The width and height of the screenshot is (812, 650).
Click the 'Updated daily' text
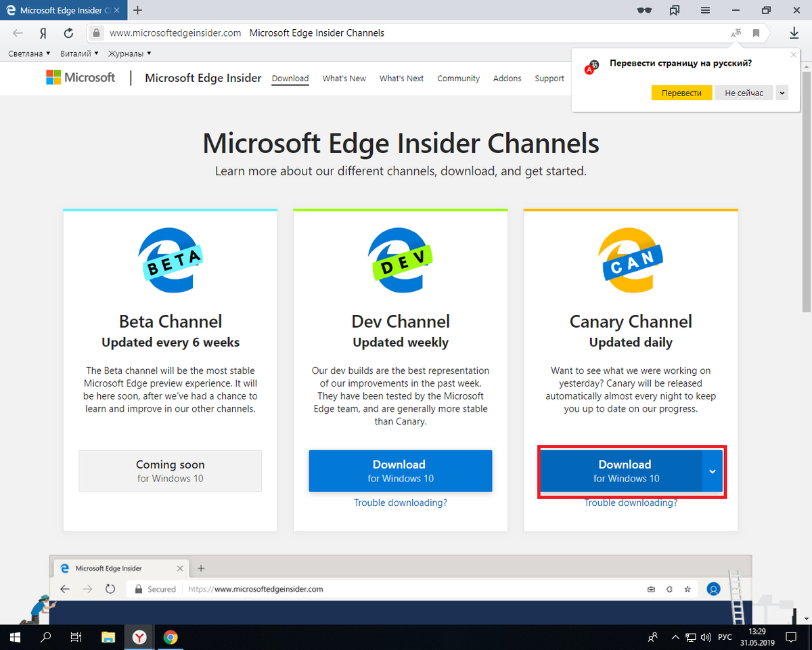[x=631, y=343]
